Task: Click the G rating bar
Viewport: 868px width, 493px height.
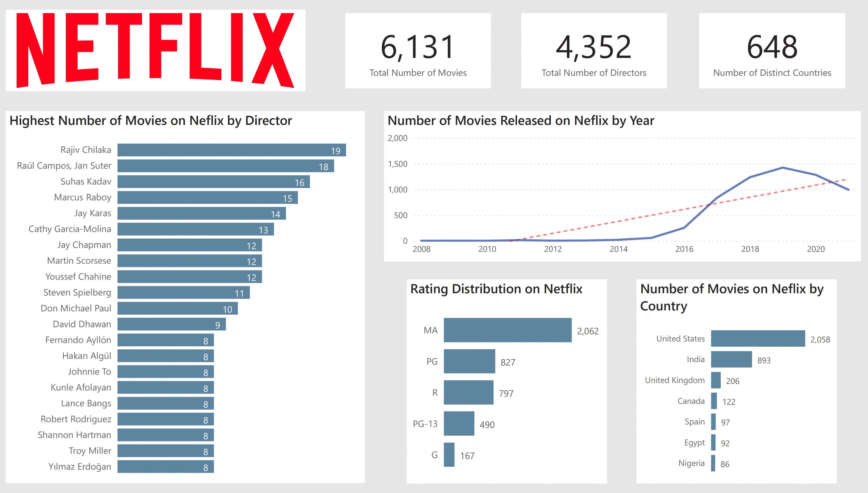Action: coord(449,455)
